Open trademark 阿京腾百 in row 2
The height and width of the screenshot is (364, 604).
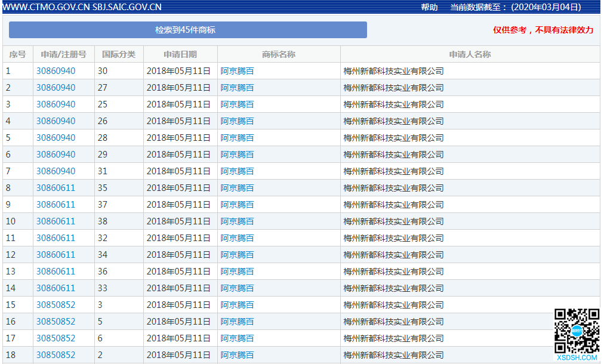click(238, 88)
